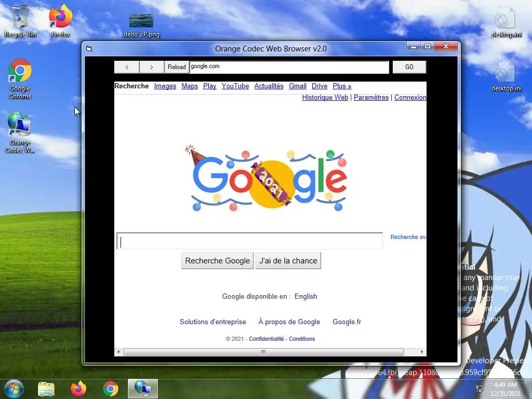This screenshot has height=399, width=532.
Task: Click the Orange Codec window title icon
Action: (89, 48)
